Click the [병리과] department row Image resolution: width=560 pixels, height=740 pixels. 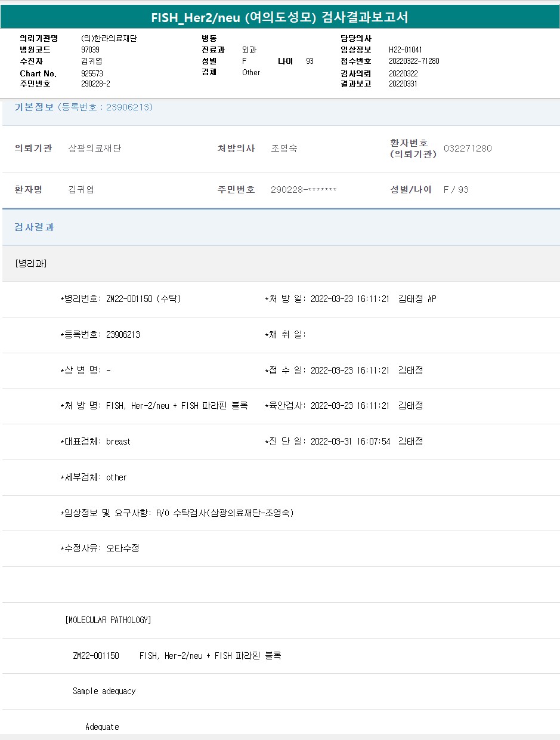point(31,264)
